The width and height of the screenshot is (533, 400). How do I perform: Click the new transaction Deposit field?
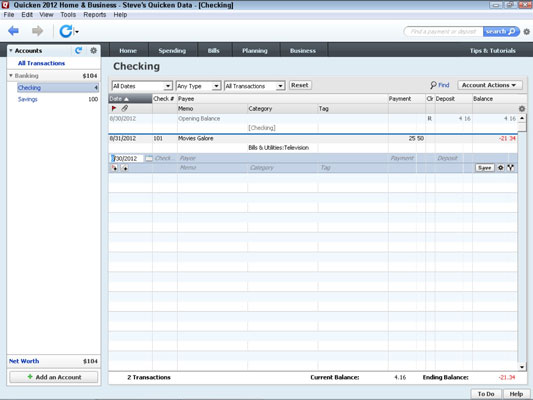pos(448,158)
